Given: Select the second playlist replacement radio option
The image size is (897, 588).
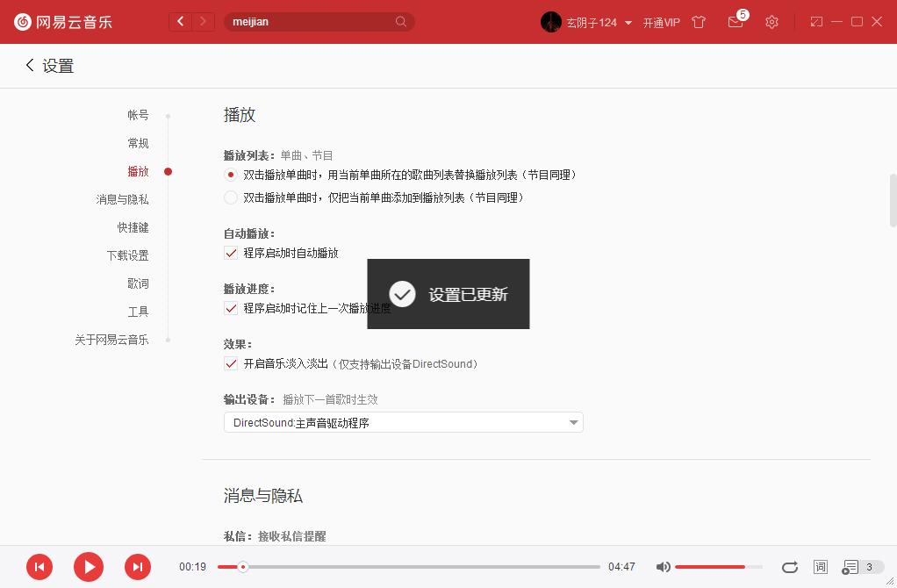Looking at the screenshot, I should coord(231,197).
